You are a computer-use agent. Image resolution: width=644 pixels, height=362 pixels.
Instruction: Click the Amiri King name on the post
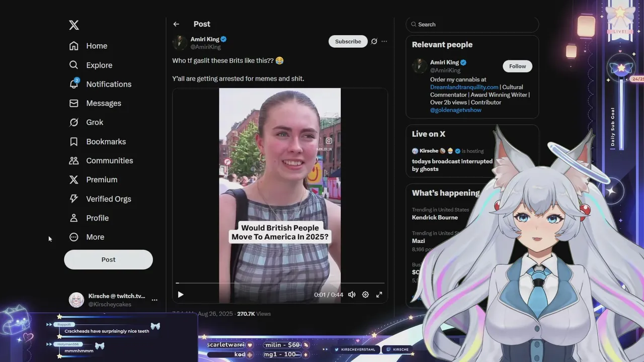tap(205, 39)
